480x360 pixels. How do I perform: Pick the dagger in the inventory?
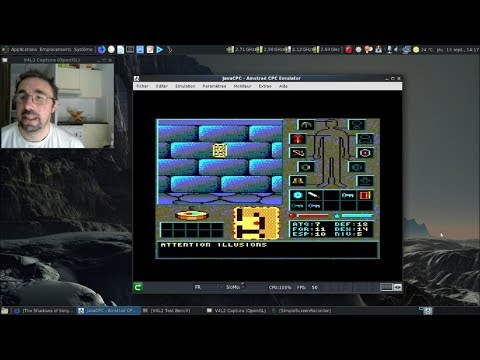tap(314, 195)
